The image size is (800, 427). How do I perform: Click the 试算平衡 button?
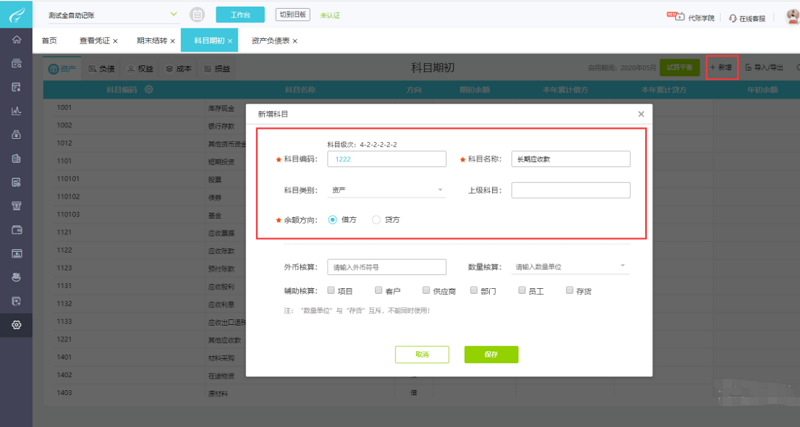pyautogui.click(x=680, y=67)
